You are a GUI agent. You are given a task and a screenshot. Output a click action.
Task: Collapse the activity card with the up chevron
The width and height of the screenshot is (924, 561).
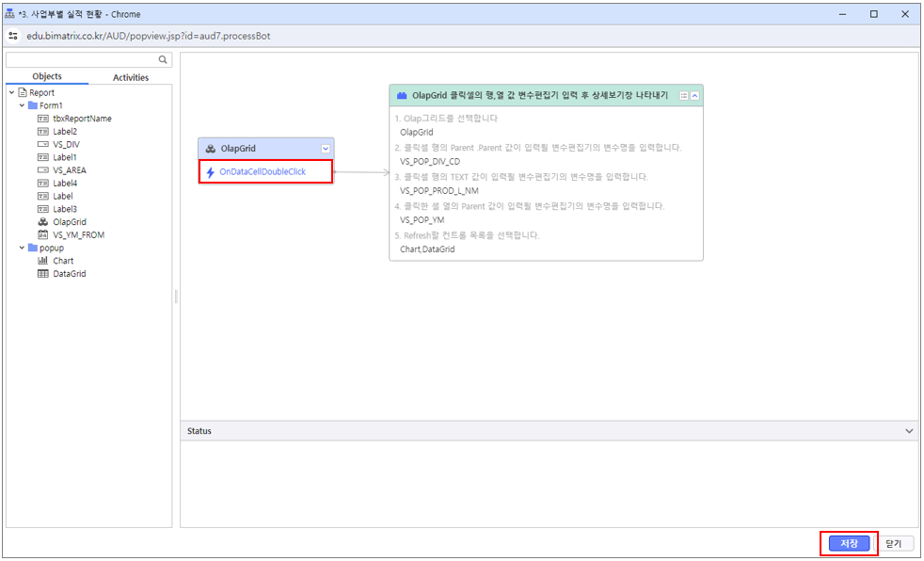[x=694, y=95]
